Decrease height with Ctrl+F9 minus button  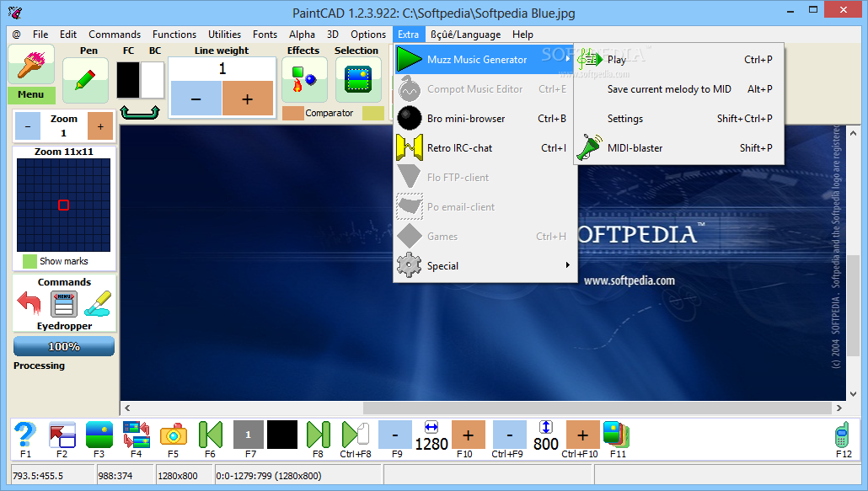pos(509,435)
